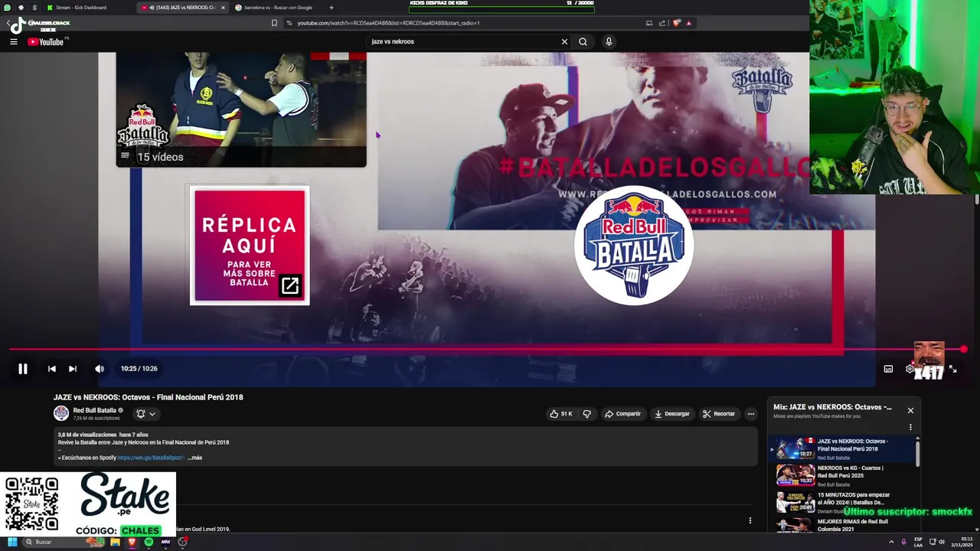Click the playback time 10:25 / 10:26
Screen dimensions: 980x551
click(139, 369)
